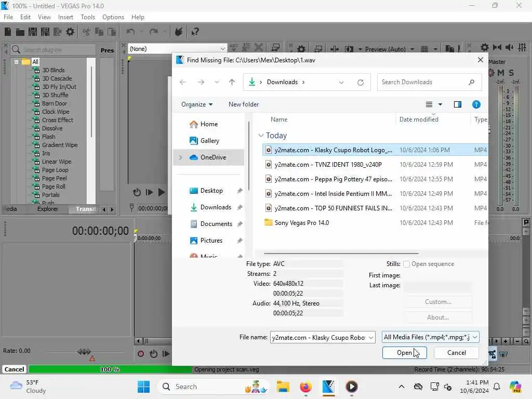Select the Peppa Pig Pottery video file
The height and width of the screenshot is (399, 532).
pos(333,179)
